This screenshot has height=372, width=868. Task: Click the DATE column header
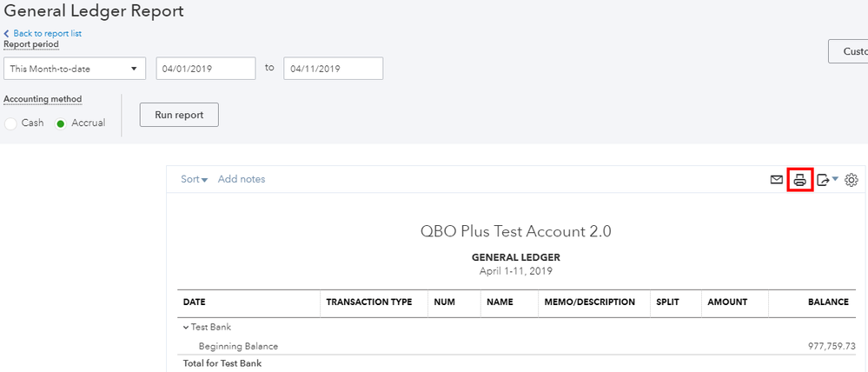[x=195, y=302]
